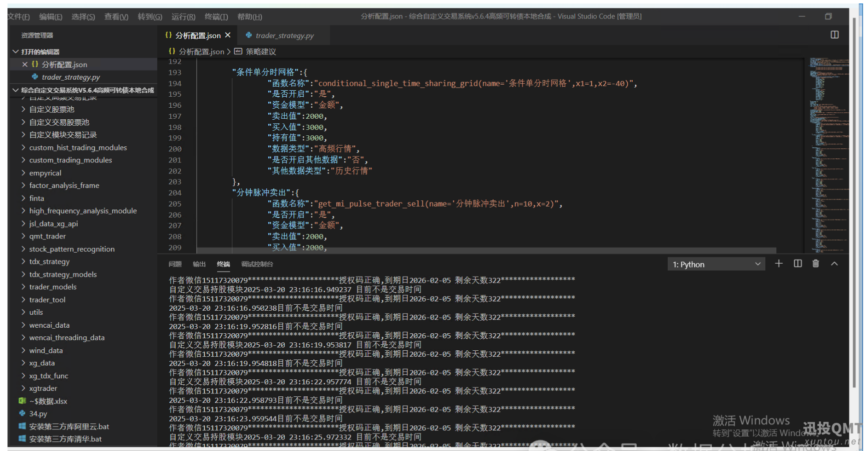Viewport: 868px width, 451px height.
Task: Select trader_strategy.py in open editors
Action: (71, 77)
